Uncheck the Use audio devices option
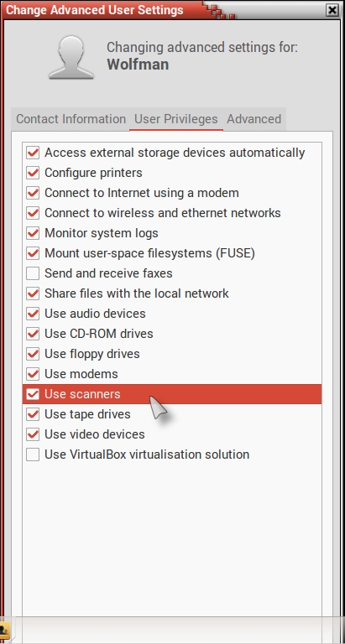 [33, 314]
